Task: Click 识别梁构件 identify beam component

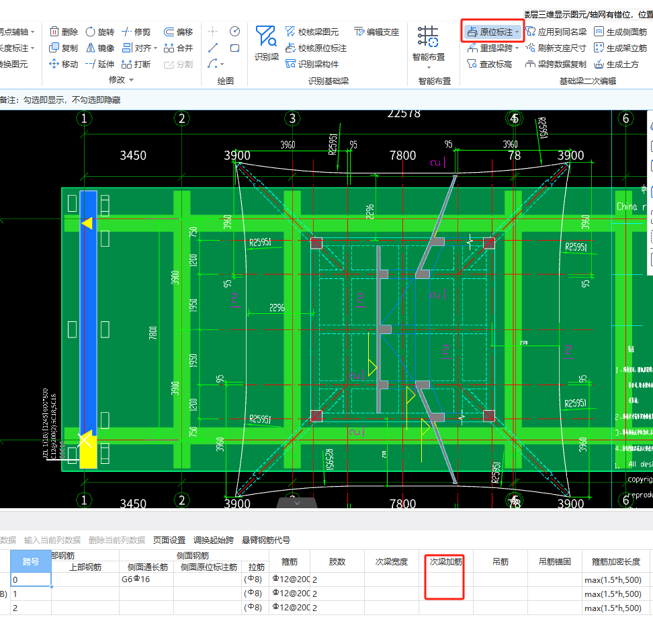Action: [312, 65]
